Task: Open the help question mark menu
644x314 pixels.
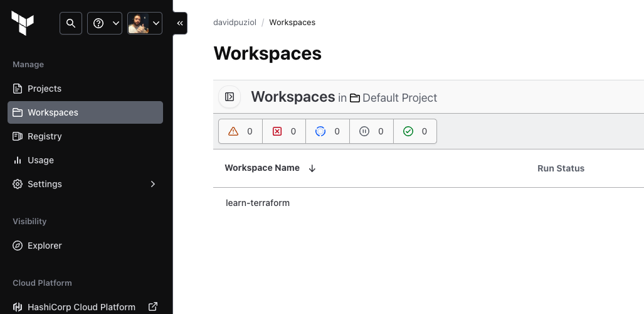Action: coord(104,23)
